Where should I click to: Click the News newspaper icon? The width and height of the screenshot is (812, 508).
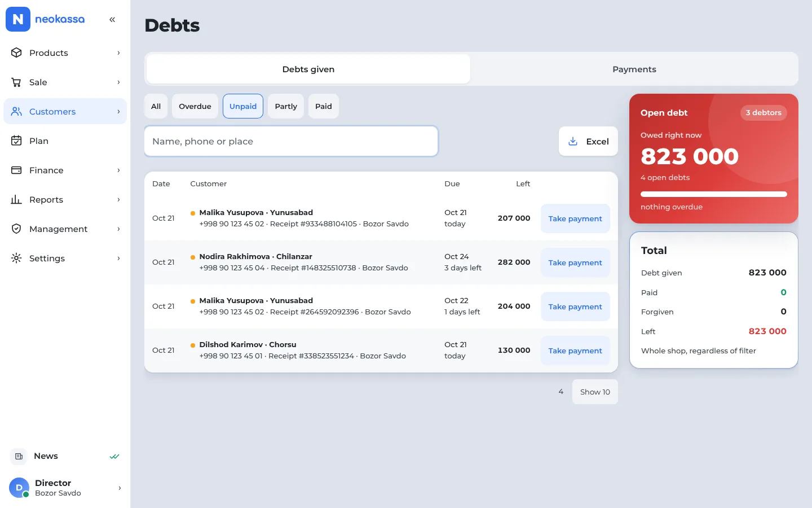click(x=19, y=456)
